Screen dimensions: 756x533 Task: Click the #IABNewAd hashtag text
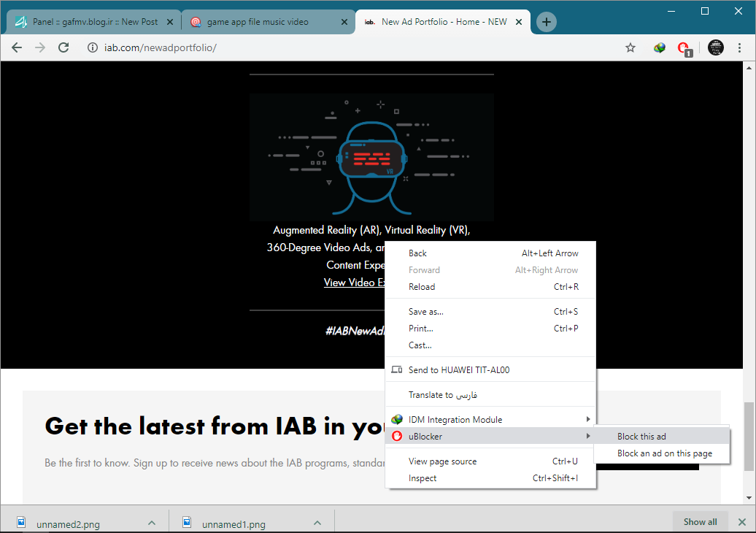pos(355,331)
